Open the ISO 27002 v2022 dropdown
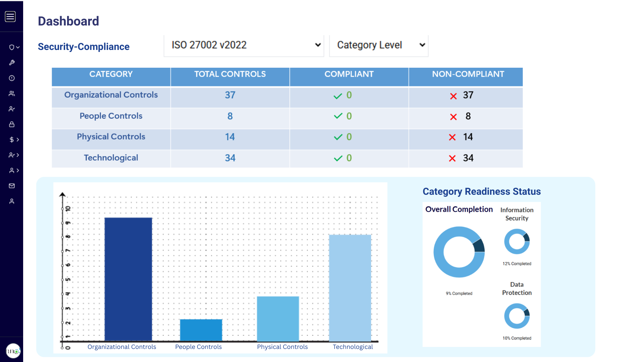The width and height of the screenshot is (644, 362). point(244,45)
